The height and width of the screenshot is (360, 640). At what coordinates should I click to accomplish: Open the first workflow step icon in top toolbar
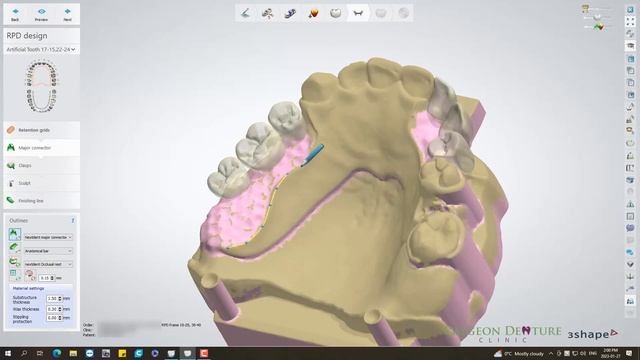point(245,13)
